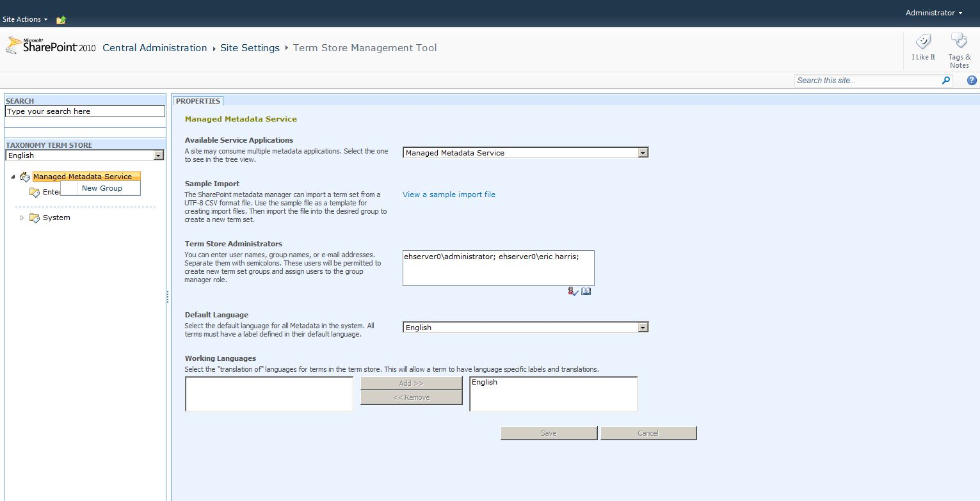Click the Navigate Up folder icon
The image size is (980, 501).
point(61,20)
